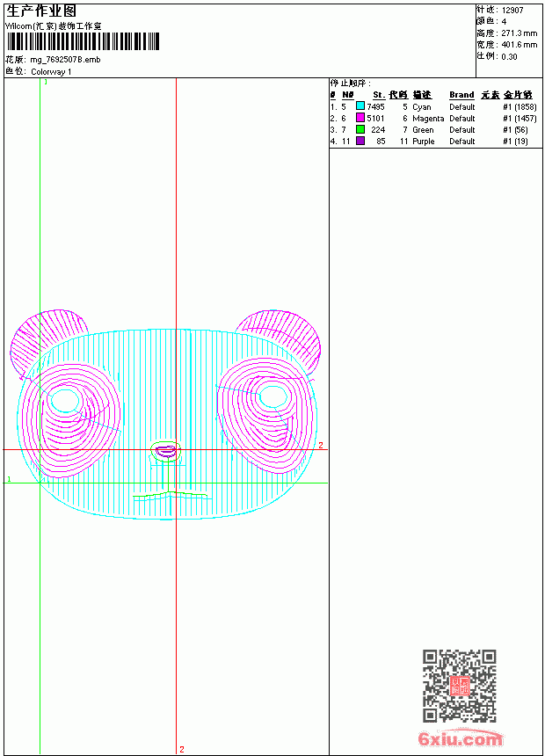The width and height of the screenshot is (545, 756).
Task: Click the 'Brand' column header
Action: 461,95
